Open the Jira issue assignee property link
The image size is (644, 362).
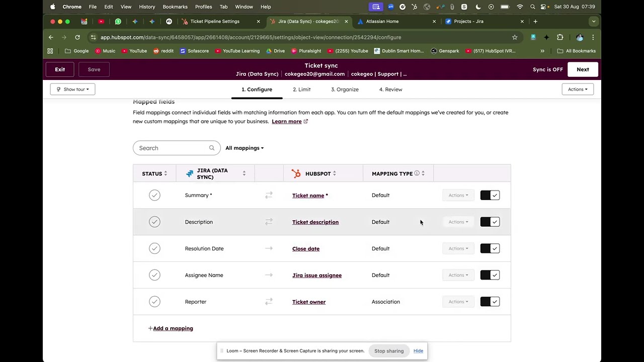317,276
